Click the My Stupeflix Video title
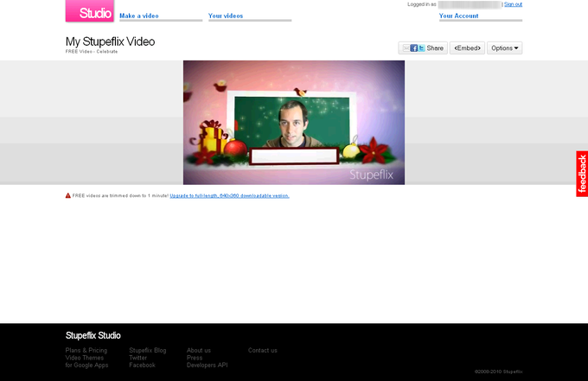This screenshot has height=381, width=588. click(111, 41)
